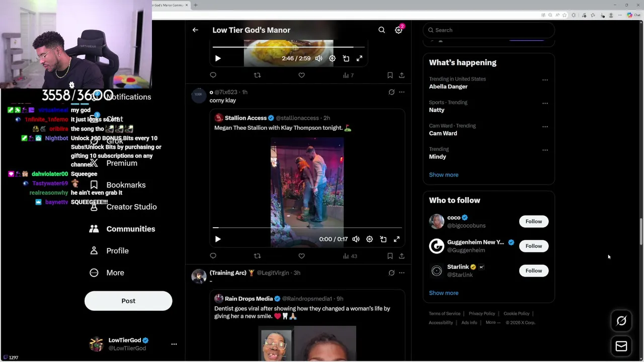Image resolution: width=644 pixels, height=362 pixels.
Task: Play the Megan Thee Stallion video
Action: (x=218, y=239)
